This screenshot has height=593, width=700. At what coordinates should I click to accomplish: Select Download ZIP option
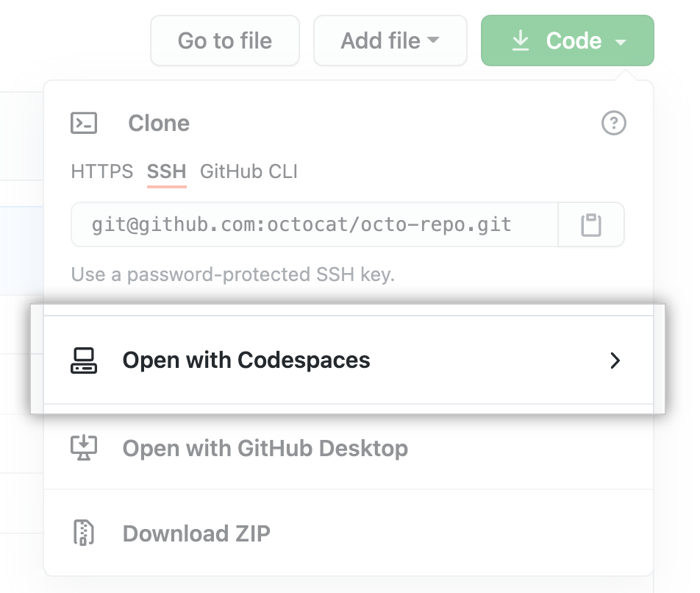196,533
